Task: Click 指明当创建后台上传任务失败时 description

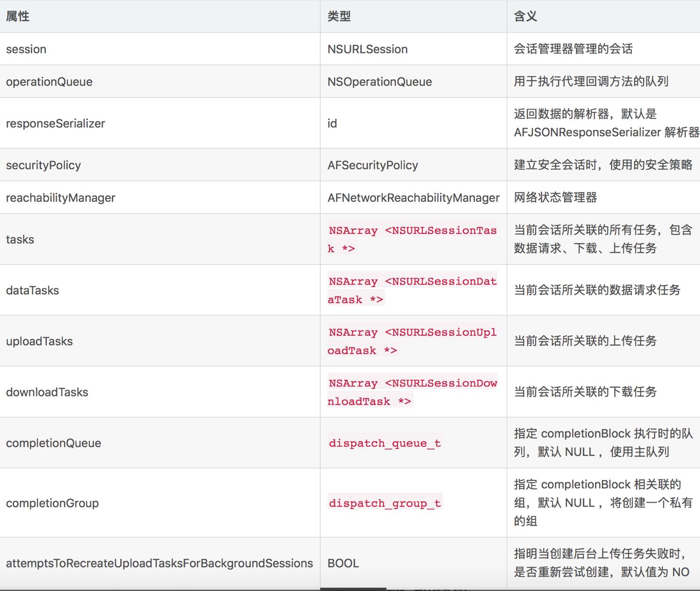Action: pos(601,563)
